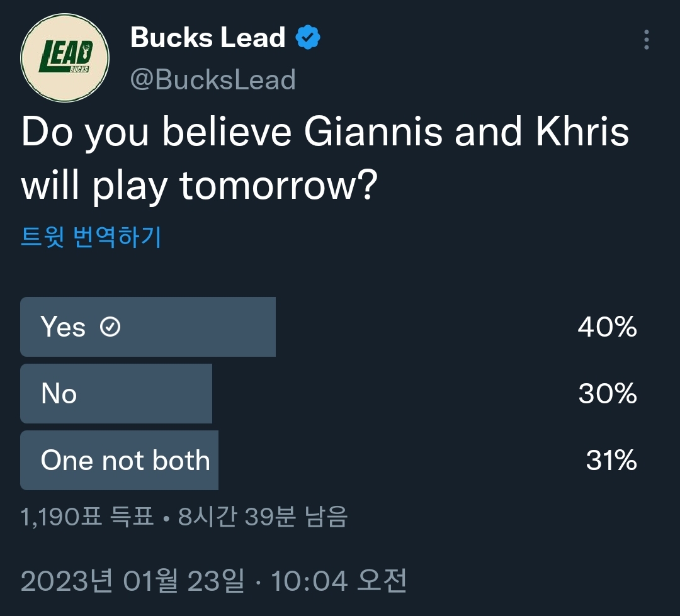Click the 30% result label

[x=607, y=394]
